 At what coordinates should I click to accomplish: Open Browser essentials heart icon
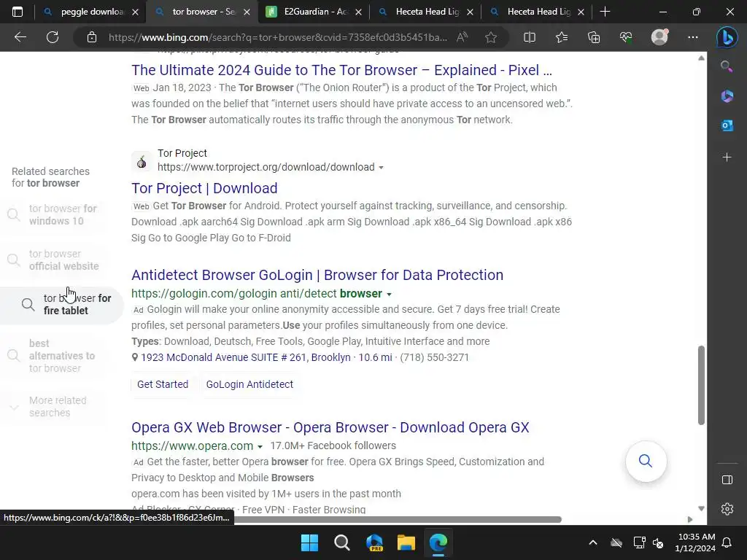click(625, 37)
